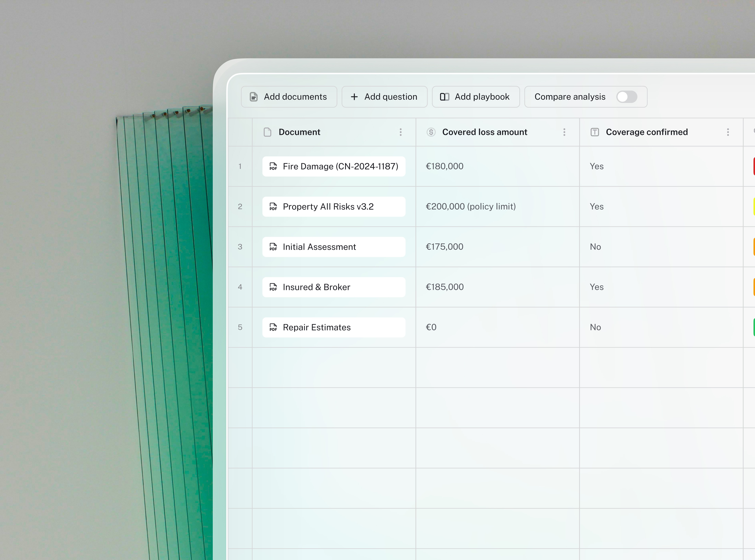
Task: Open Coverage confirmed column three-dot menu
Action: tap(728, 132)
